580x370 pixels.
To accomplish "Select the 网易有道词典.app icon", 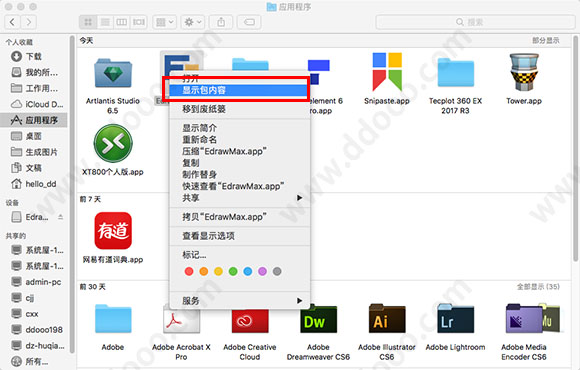I will [x=113, y=231].
